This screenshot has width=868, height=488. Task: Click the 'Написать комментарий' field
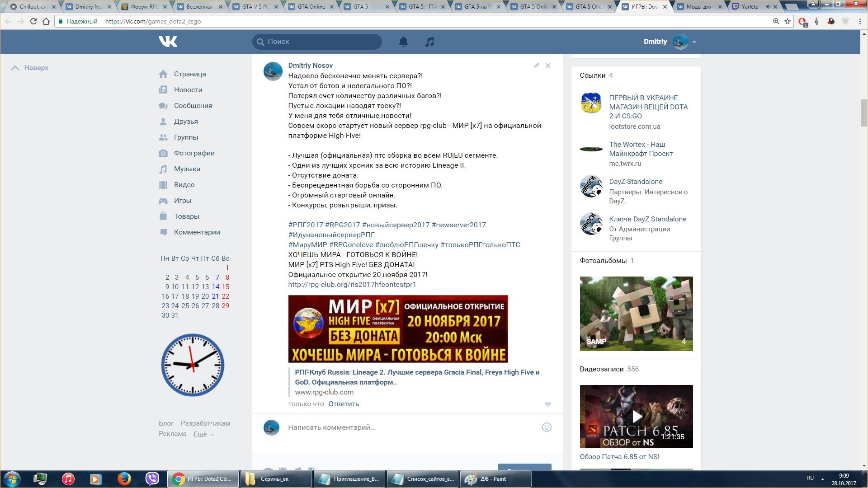coord(407,427)
